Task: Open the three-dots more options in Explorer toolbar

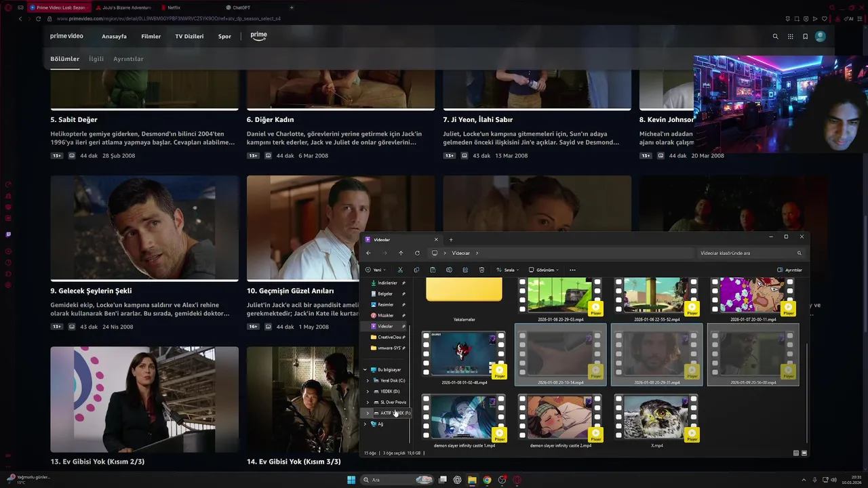Action: click(572, 270)
